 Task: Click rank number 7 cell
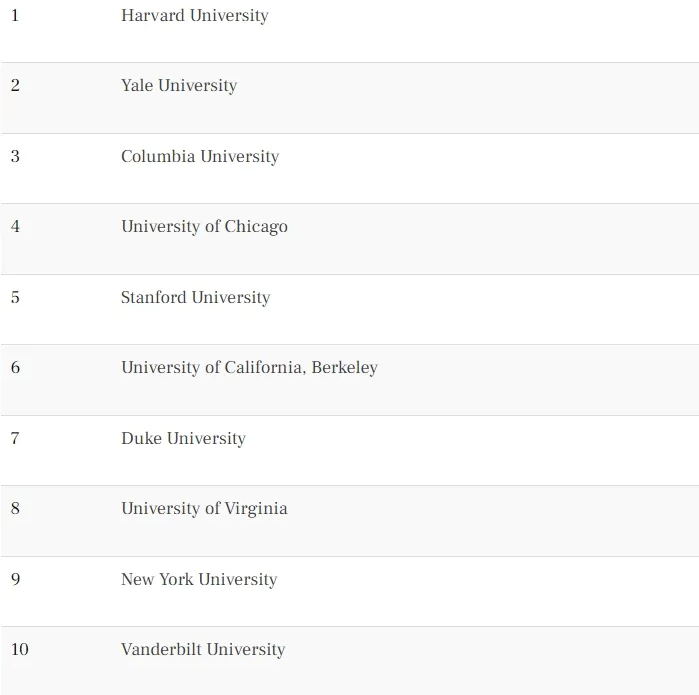(15, 439)
